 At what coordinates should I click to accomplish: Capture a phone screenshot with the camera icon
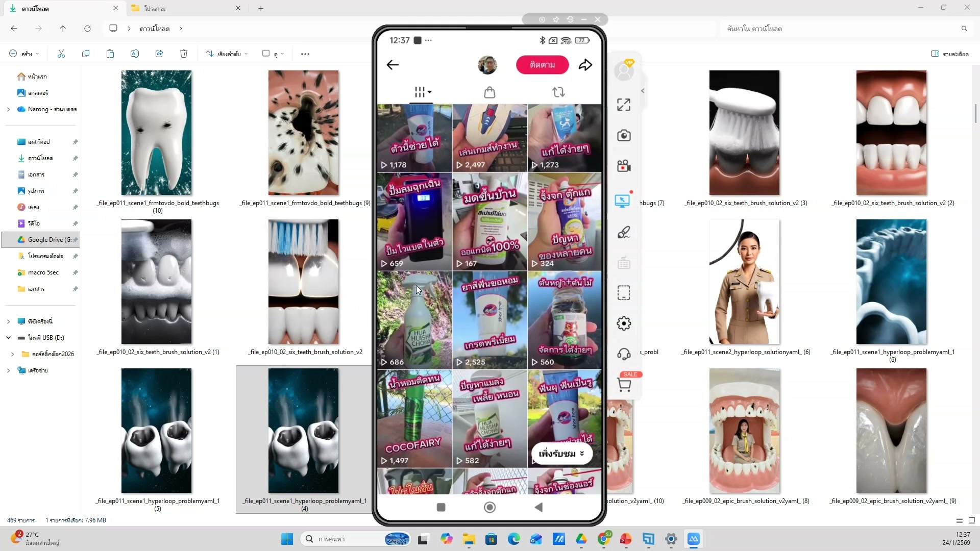point(624,135)
